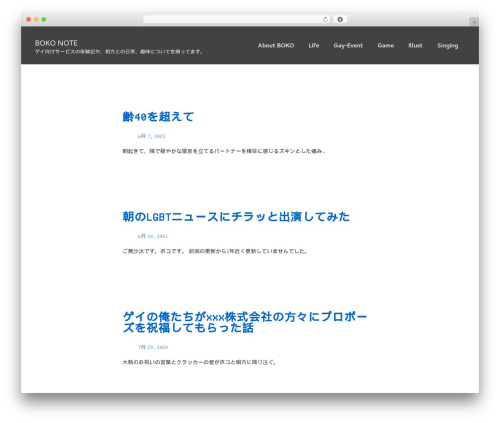
Task: Open the Gay-Event menu item
Action: click(348, 46)
